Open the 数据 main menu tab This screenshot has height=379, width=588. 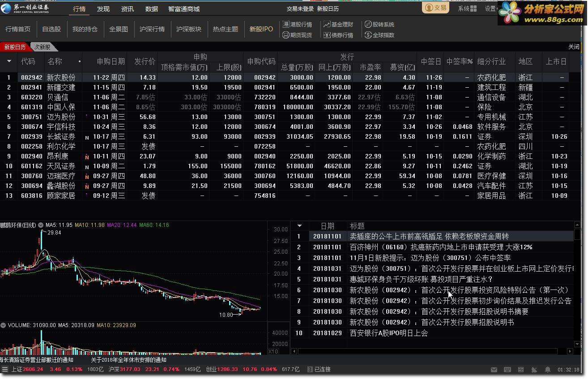[x=152, y=9]
